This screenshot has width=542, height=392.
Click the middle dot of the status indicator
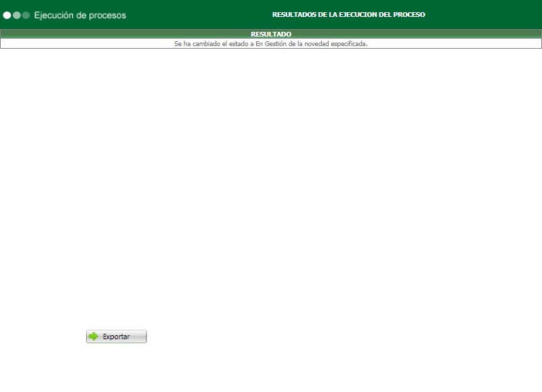(16, 15)
